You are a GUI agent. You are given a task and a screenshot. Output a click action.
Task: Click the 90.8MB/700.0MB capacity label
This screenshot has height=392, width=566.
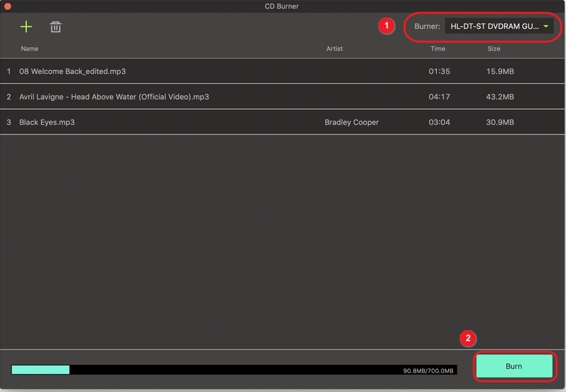coord(428,370)
